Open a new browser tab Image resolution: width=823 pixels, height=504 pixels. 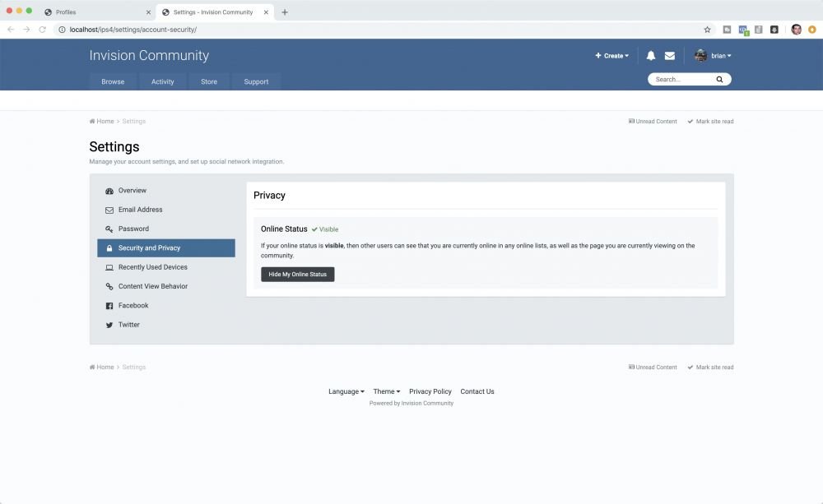pyautogui.click(x=285, y=12)
